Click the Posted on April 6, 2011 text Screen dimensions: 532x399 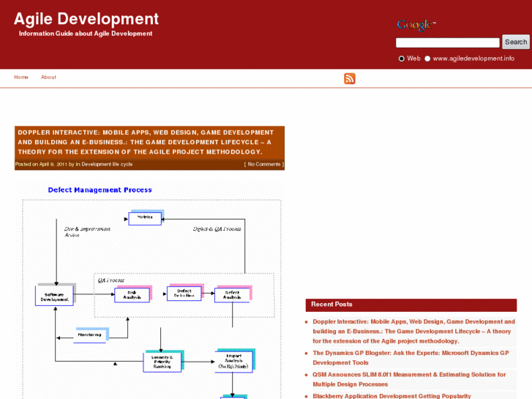pyautogui.click(x=41, y=164)
